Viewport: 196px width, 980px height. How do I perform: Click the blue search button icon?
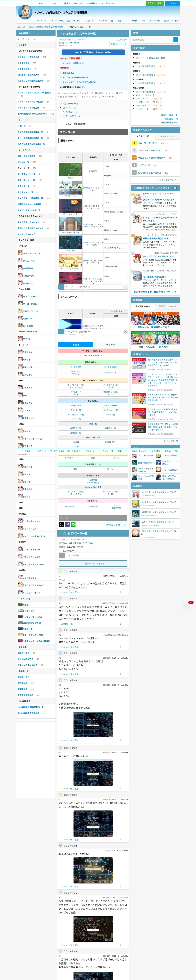[x=176, y=40]
